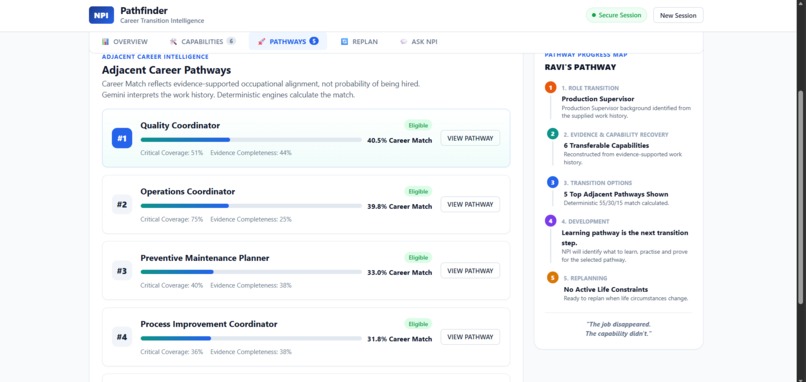Click Process Improvement Coordinator match progress bar

[251, 339]
